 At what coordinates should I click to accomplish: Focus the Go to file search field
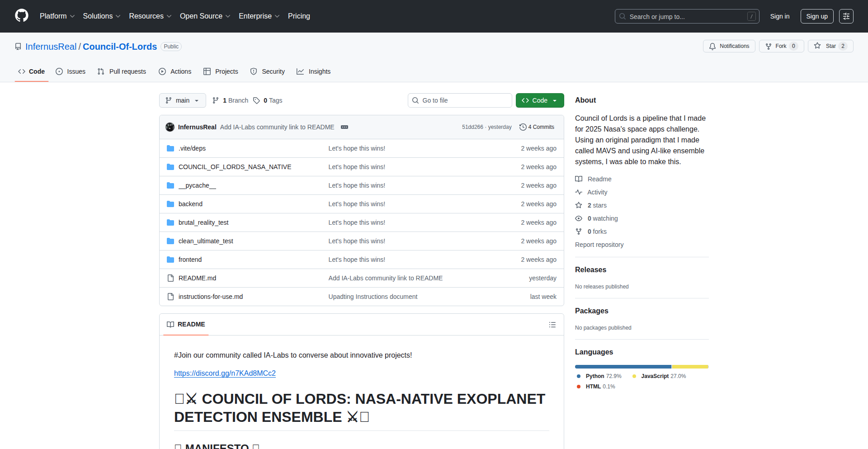(x=460, y=100)
